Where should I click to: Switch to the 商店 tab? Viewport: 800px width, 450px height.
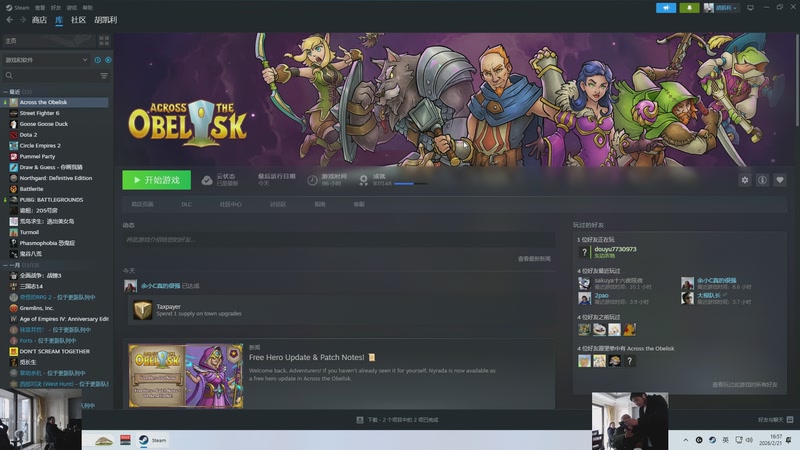coord(39,20)
